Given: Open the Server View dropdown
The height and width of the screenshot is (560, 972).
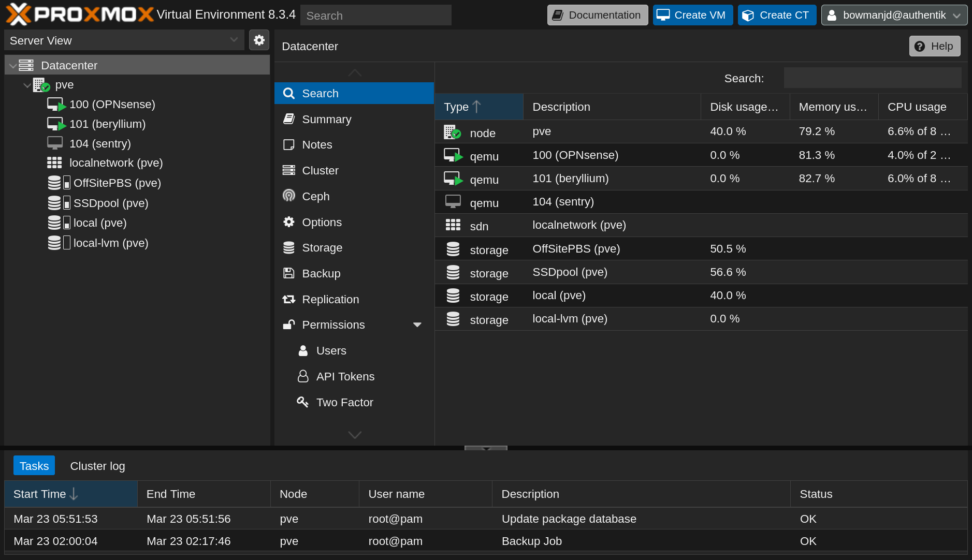Looking at the screenshot, I should [x=124, y=40].
